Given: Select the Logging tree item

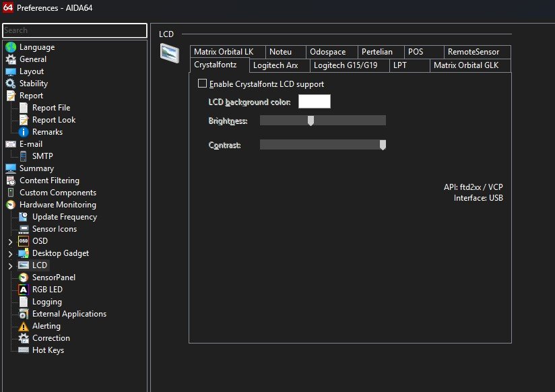Looking at the screenshot, I should tap(46, 302).
